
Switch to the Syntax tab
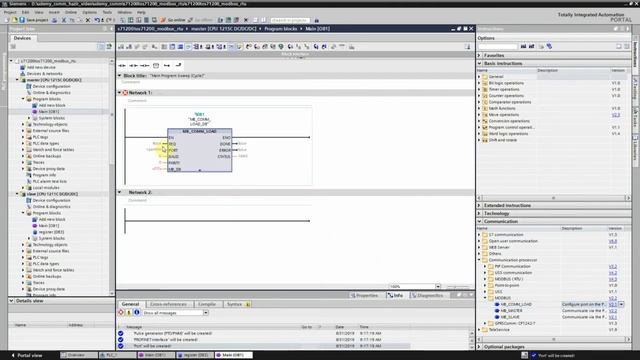coord(237,304)
